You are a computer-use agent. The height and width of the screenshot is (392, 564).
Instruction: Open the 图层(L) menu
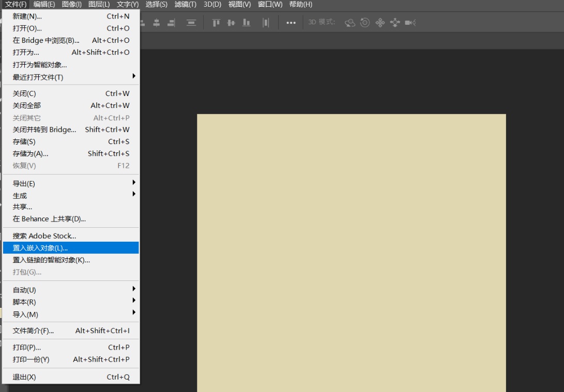[99, 4]
